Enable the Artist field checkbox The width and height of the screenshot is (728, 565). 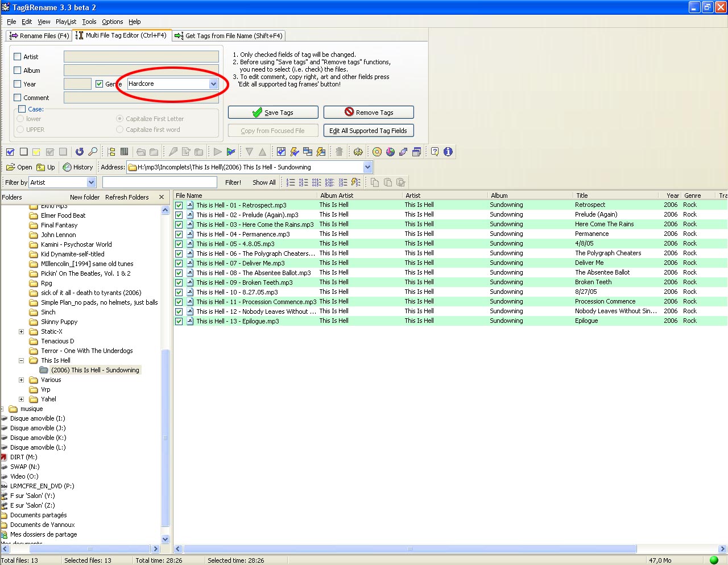[18, 57]
